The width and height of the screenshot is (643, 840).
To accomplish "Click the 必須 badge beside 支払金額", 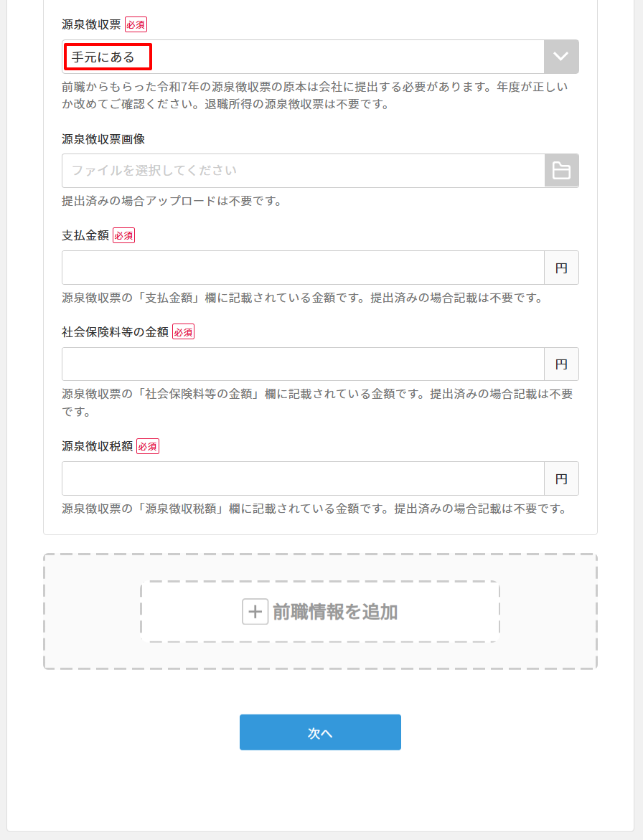I will point(123,235).
